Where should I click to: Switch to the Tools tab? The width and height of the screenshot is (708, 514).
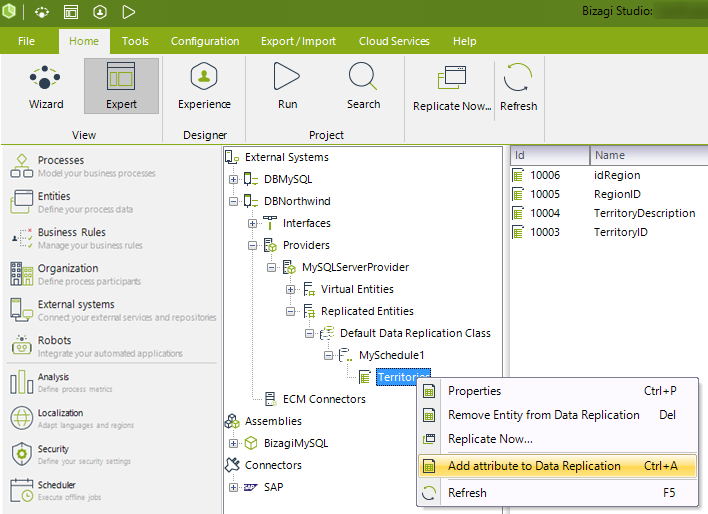pos(135,41)
